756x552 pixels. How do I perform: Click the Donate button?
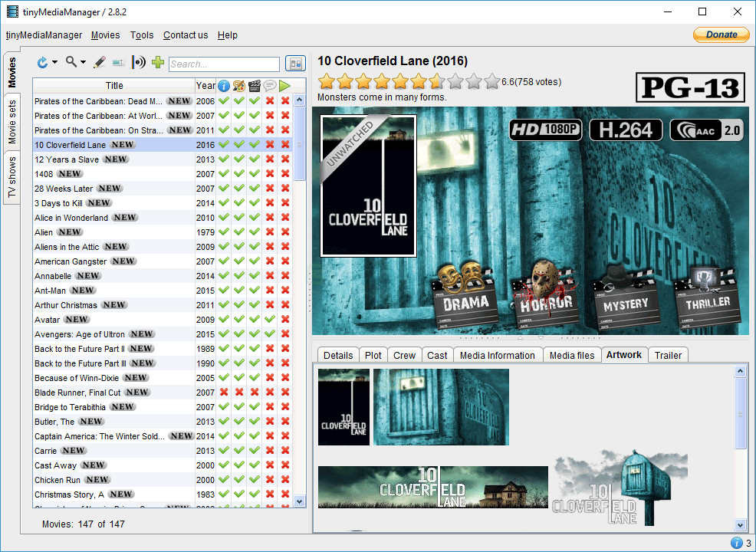pyautogui.click(x=721, y=34)
